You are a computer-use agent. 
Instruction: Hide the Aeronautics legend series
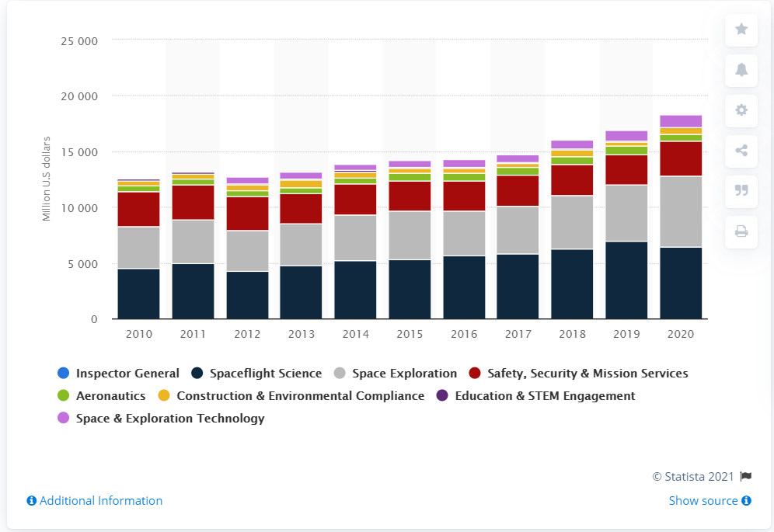[x=102, y=396]
